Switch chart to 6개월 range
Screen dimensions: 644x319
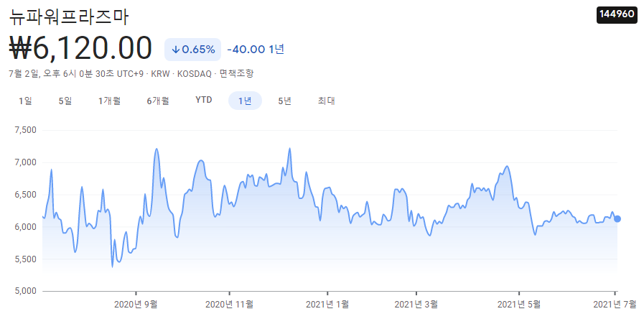pos(158,101)
